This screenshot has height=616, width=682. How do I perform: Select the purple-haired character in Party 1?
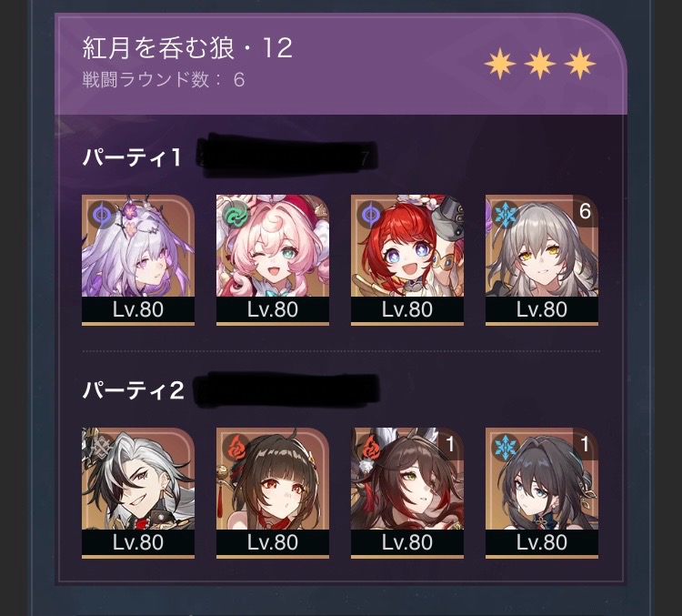tap(138, 259)
